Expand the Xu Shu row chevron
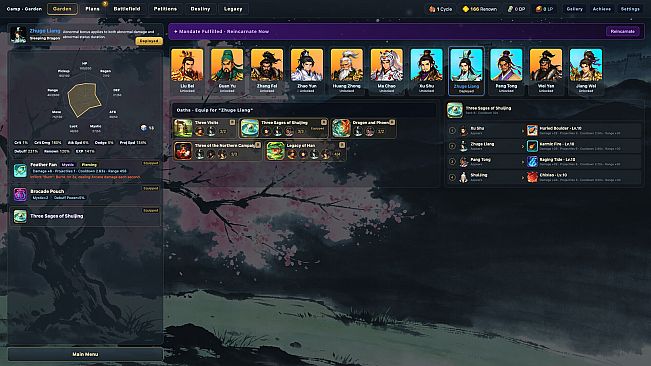The image size is (651, 366). pos(523,131)
